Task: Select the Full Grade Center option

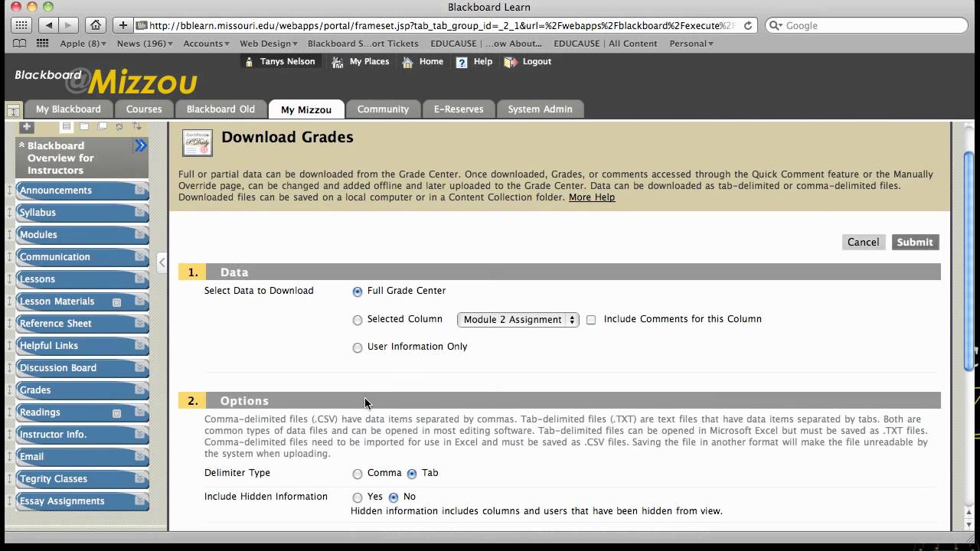Action: 358,292
